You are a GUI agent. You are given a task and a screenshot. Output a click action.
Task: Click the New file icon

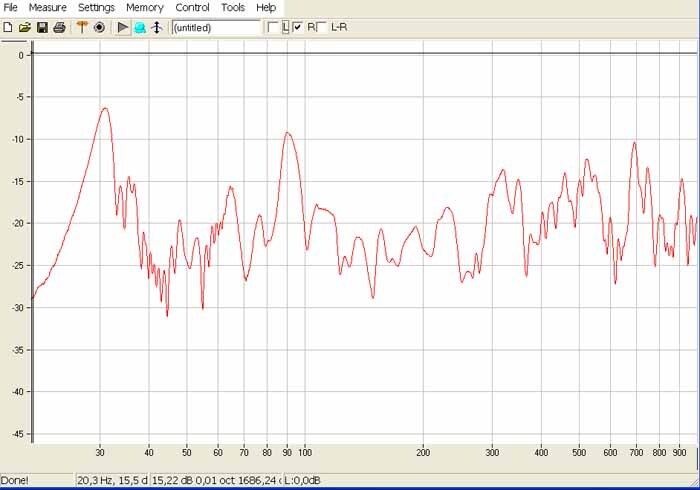click(8, 27)
